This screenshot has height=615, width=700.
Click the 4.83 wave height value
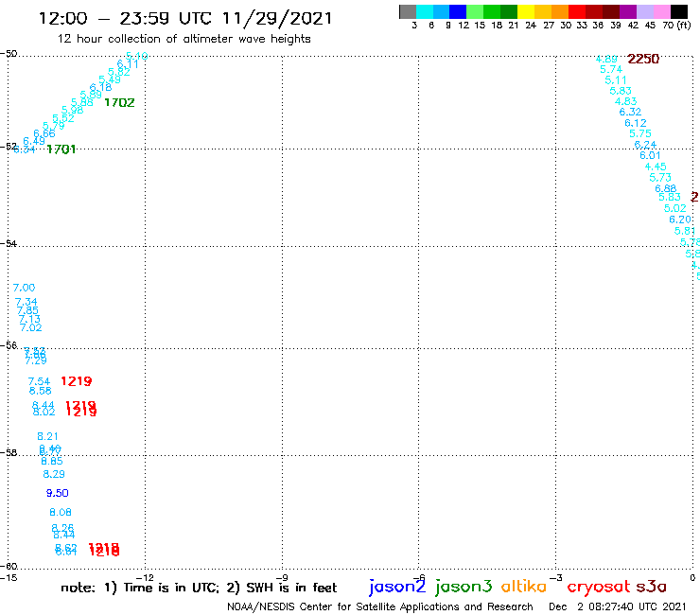tap(625, 101)
